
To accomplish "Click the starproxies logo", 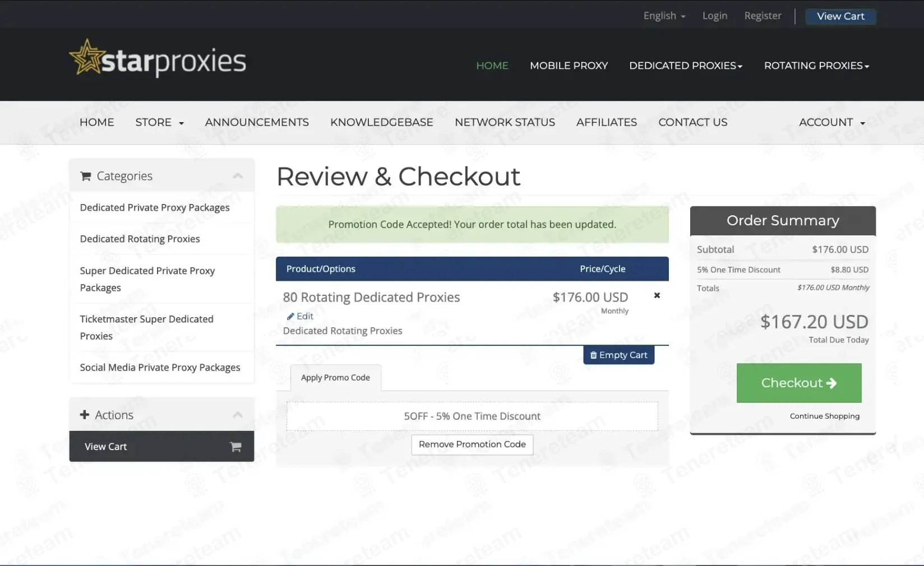I will [158, 58].
